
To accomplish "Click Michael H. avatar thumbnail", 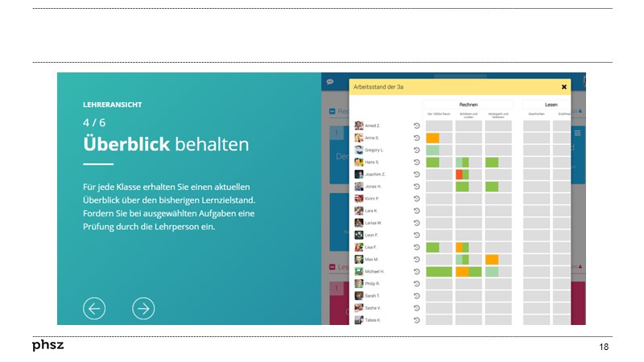I will click(x=359, y=272).
